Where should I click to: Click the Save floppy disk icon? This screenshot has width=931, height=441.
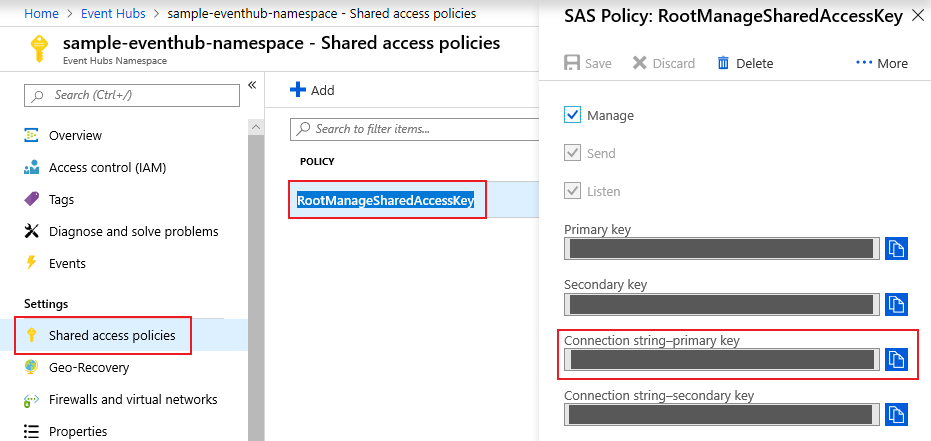(x=572, y=63)
